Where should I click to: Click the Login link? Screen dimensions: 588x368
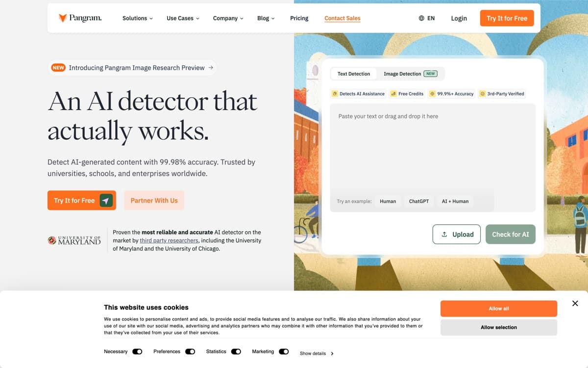[459, 18]
